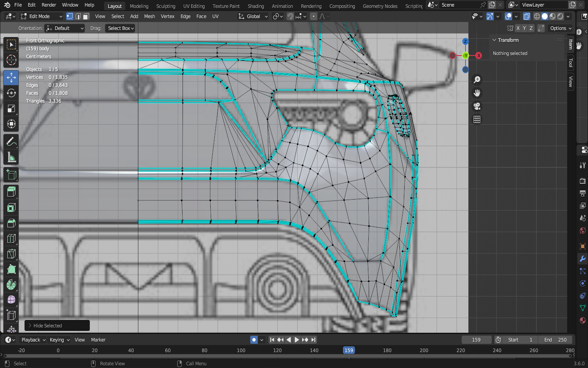Open the Render properties tab

pyautogui.click(x=582, y=181)
